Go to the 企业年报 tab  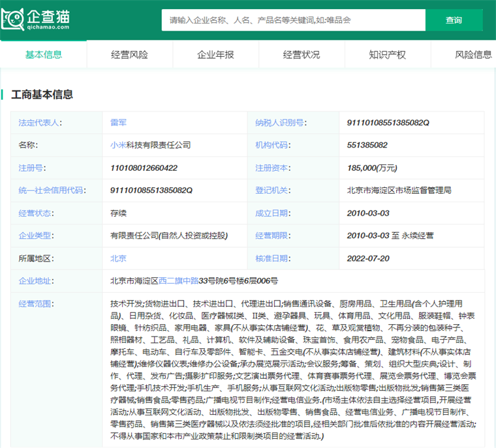tap(215, 55)
